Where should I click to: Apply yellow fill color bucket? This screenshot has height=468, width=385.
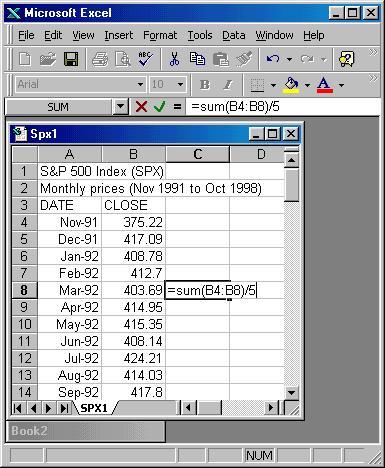point(291,85)
